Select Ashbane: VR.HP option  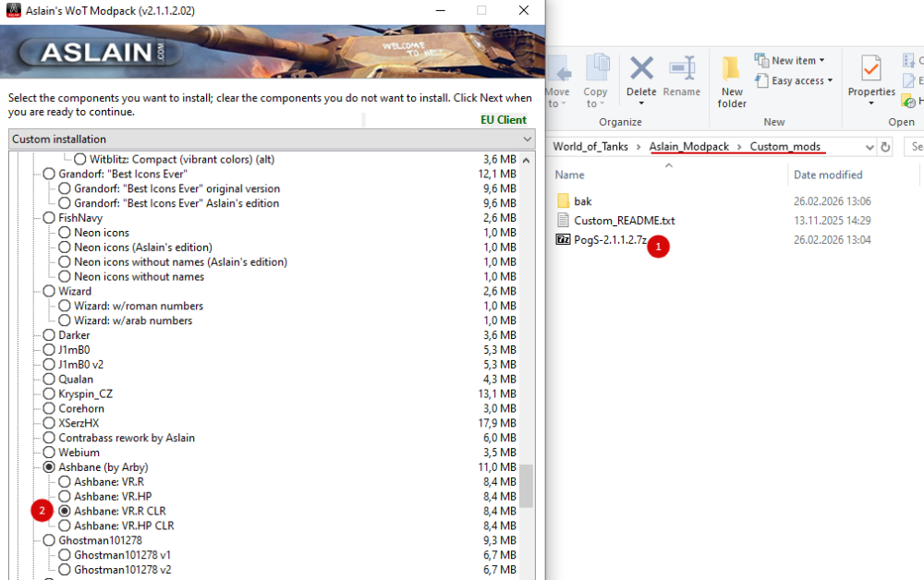coord(65,496)
